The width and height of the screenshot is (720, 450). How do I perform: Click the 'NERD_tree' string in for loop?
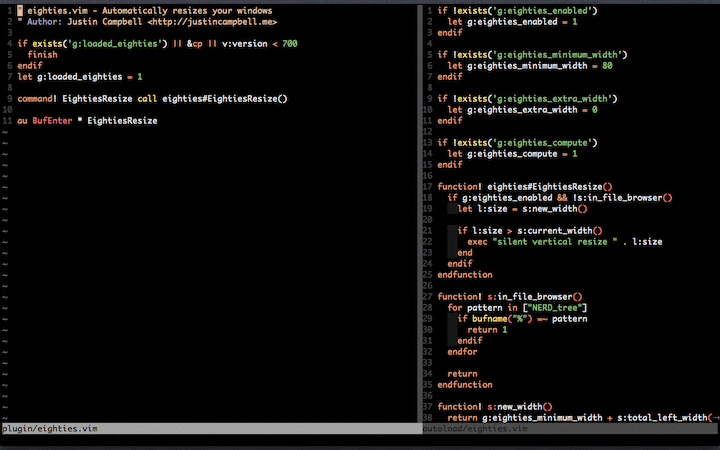coord(555,308)
